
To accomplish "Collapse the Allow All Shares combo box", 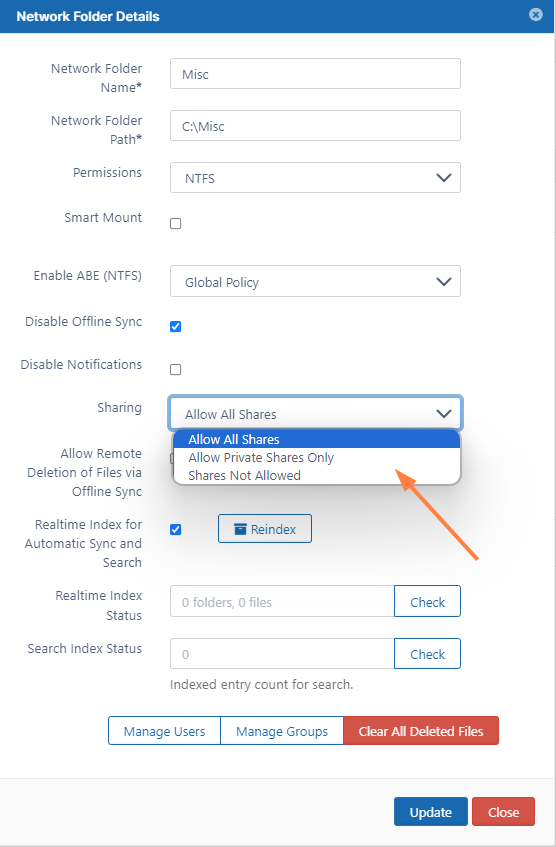I will [315, 414].
